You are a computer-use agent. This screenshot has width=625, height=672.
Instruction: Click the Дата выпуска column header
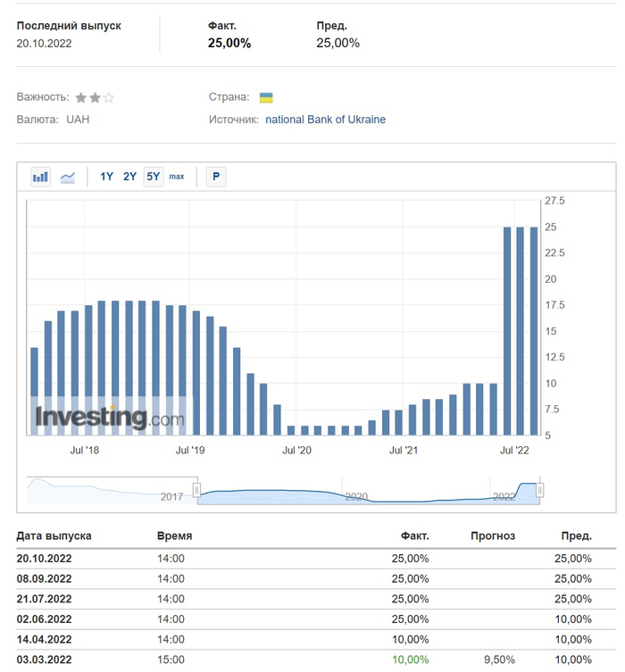(x=54, y=535)
